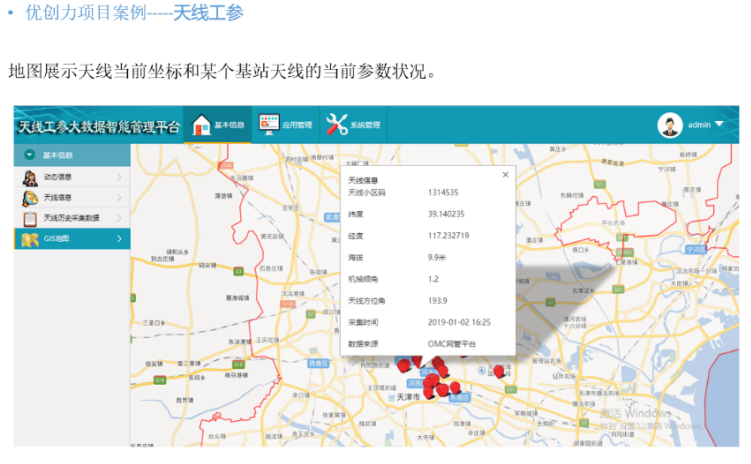Click the azimuth value 193.9

click(x=437, y=301)
